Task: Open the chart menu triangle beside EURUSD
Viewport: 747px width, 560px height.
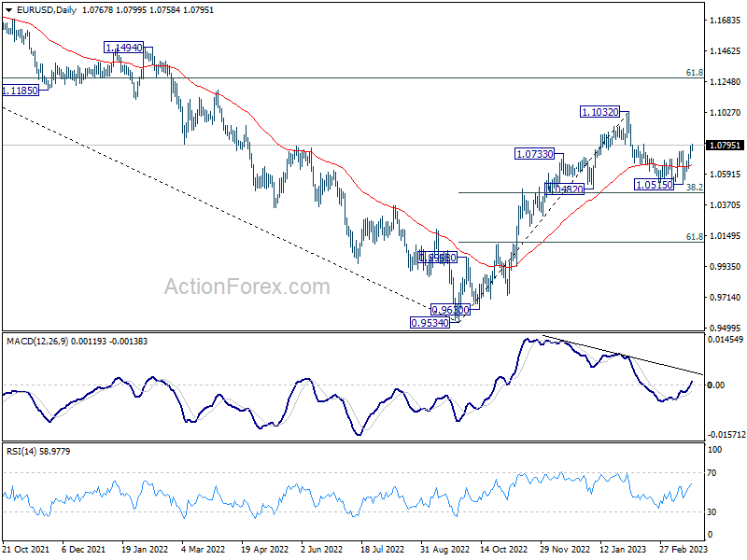Action: [x=9, y=10]
